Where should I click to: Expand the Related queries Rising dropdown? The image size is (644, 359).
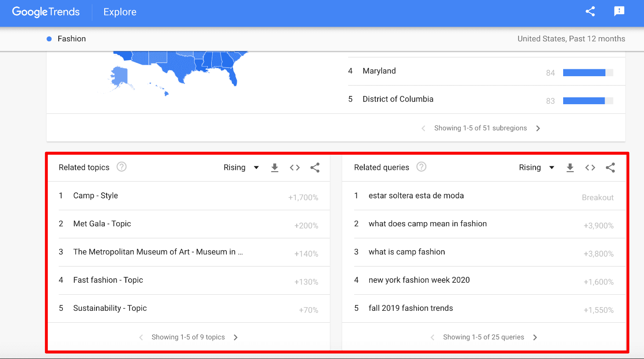click(537, 168)
